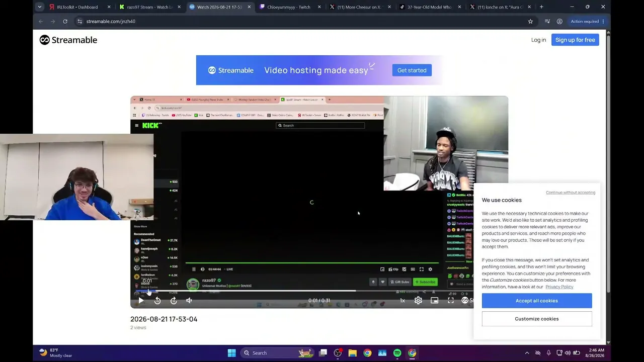Open the tab search dropdown
644x362 pixels.
coord(39,7)
